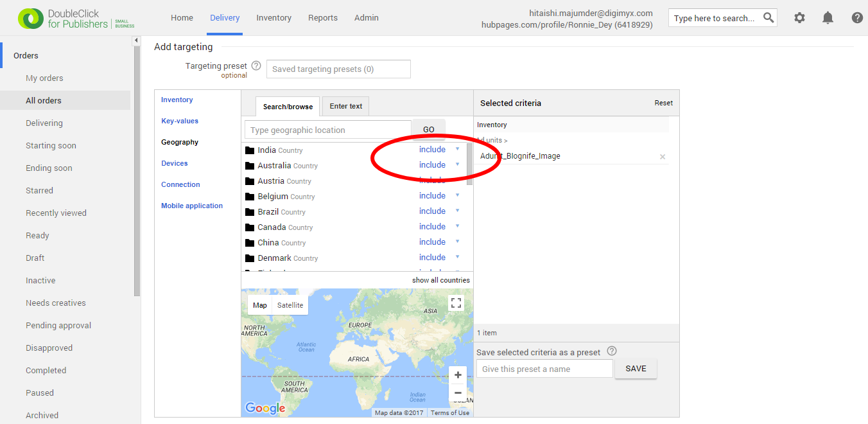868x424 pixels.
Task: Enter fullscreen mode on the map
Action: click(456, 302)
